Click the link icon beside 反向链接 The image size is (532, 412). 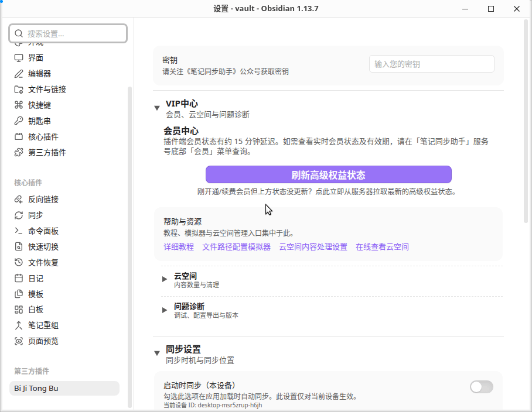pos(19,200)
